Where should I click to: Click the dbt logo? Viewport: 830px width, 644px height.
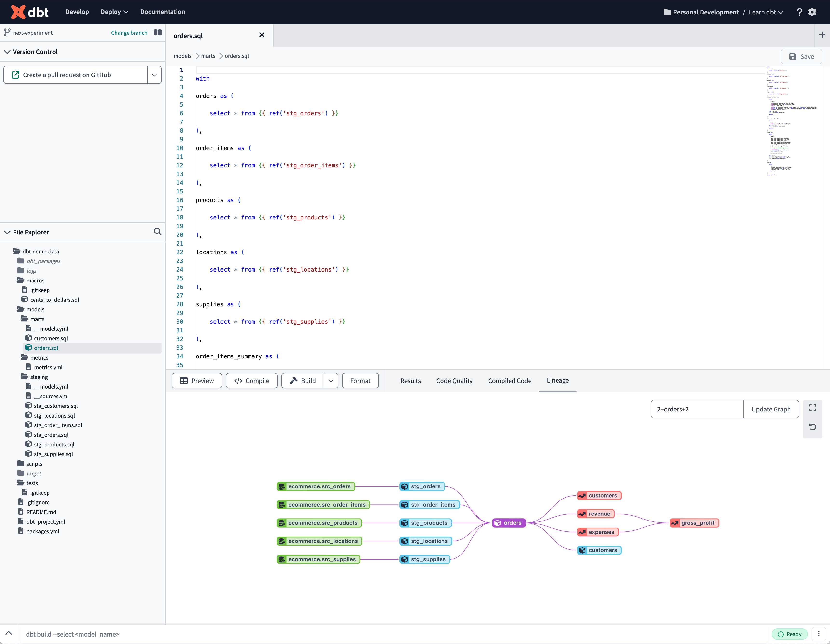(x=30, y=12)
